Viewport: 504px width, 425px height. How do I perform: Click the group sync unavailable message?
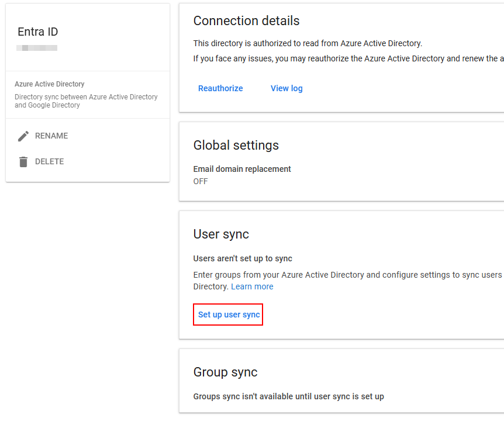[x=288, y=396]
